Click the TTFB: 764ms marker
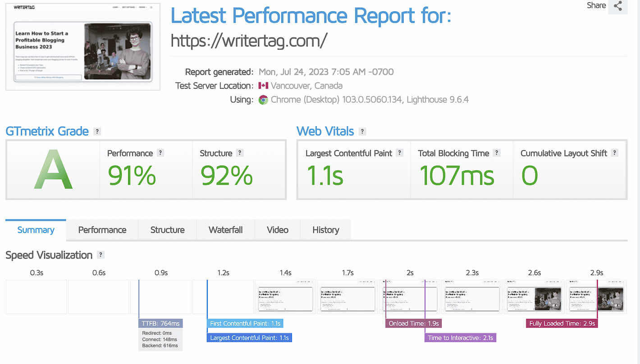 [161, 323]
